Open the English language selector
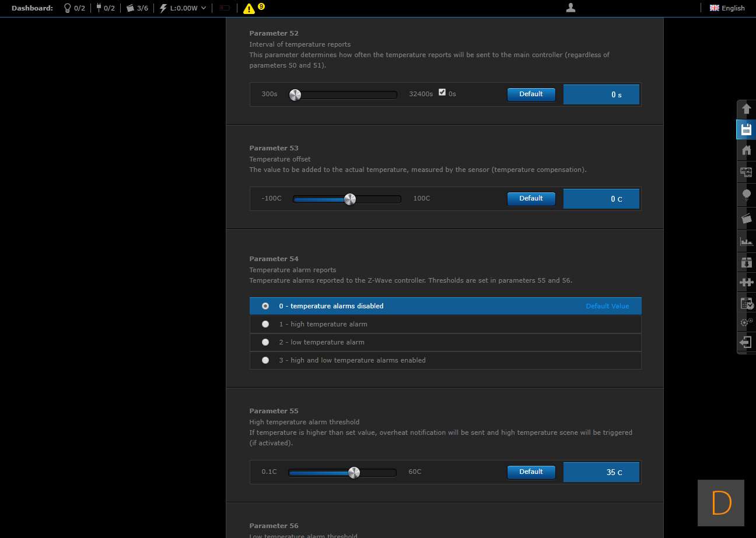This screenshot has width=756, height=538. pos(727,8)
